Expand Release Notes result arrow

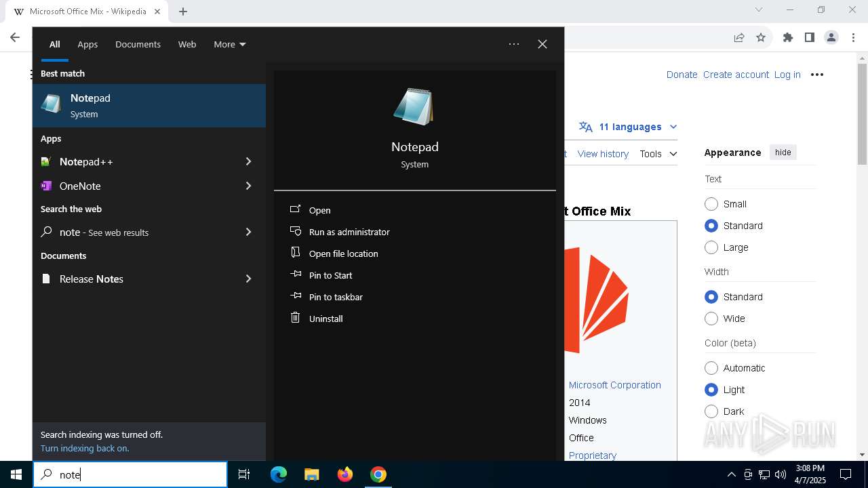pos(248,279)
